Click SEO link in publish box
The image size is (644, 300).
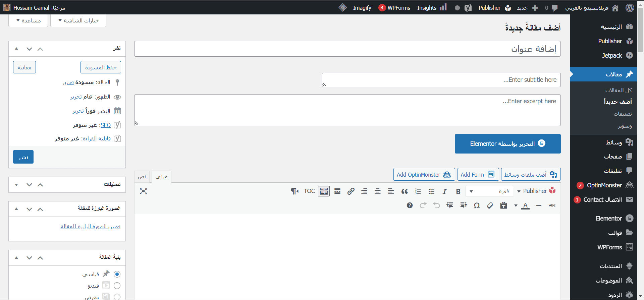coord(106,125)
